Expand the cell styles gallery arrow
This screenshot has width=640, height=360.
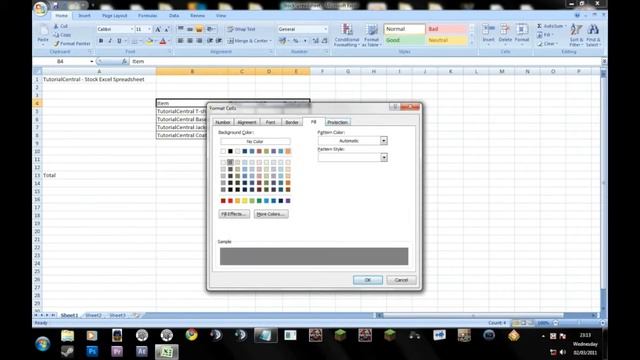(472, 42)
